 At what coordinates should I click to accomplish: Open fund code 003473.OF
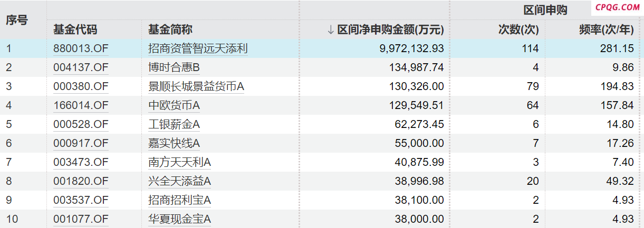point(81,162)
